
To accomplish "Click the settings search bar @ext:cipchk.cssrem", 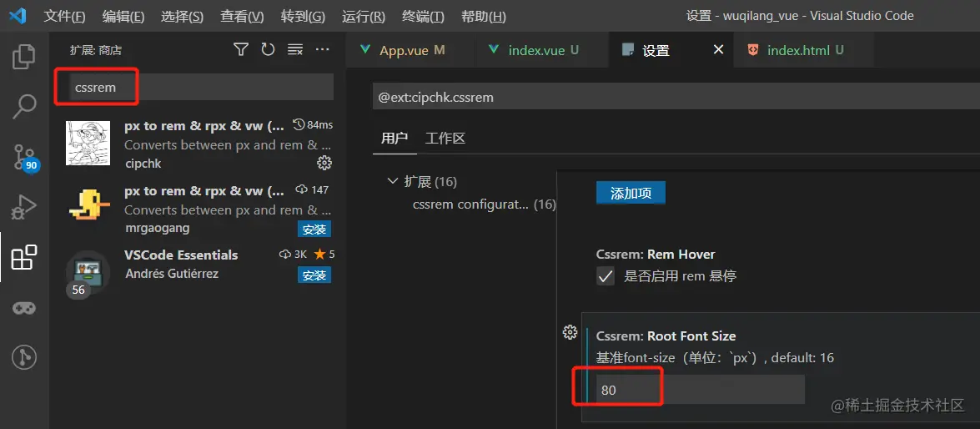I will coord(675,97).
